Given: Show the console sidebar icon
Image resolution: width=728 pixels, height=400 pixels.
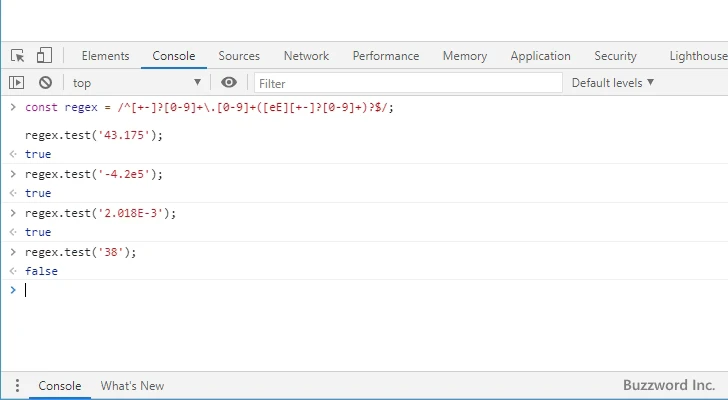Looking at the screenshot, I should point(17,83).
